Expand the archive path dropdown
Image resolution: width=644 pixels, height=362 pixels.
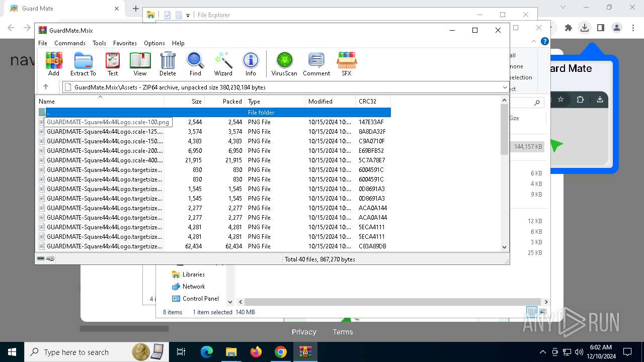(505, 87)
